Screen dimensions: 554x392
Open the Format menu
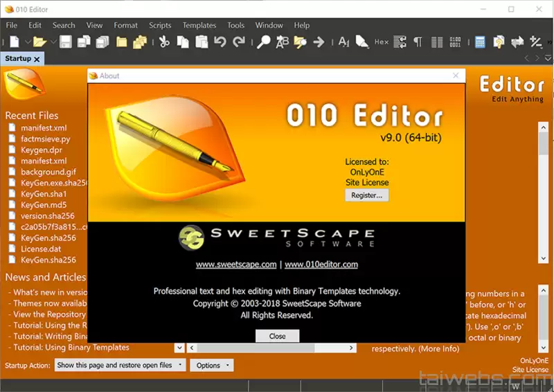(x=125, y=25)
